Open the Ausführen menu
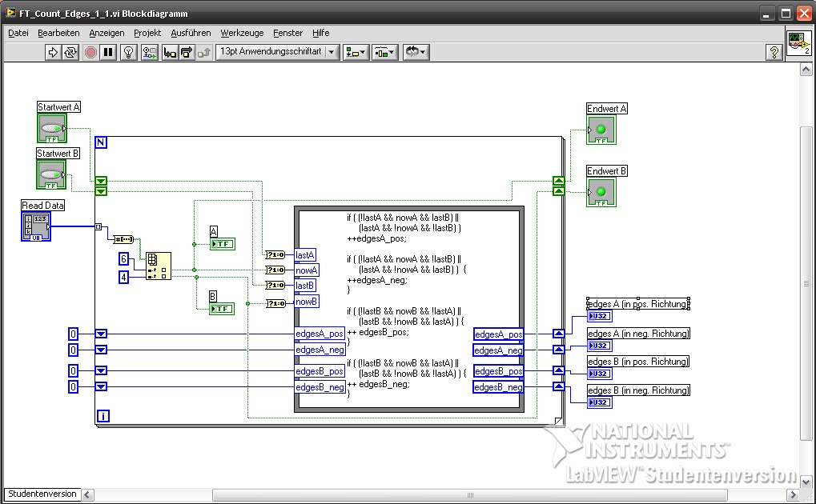Screen dimensions: 816x504 pos(191,33)
